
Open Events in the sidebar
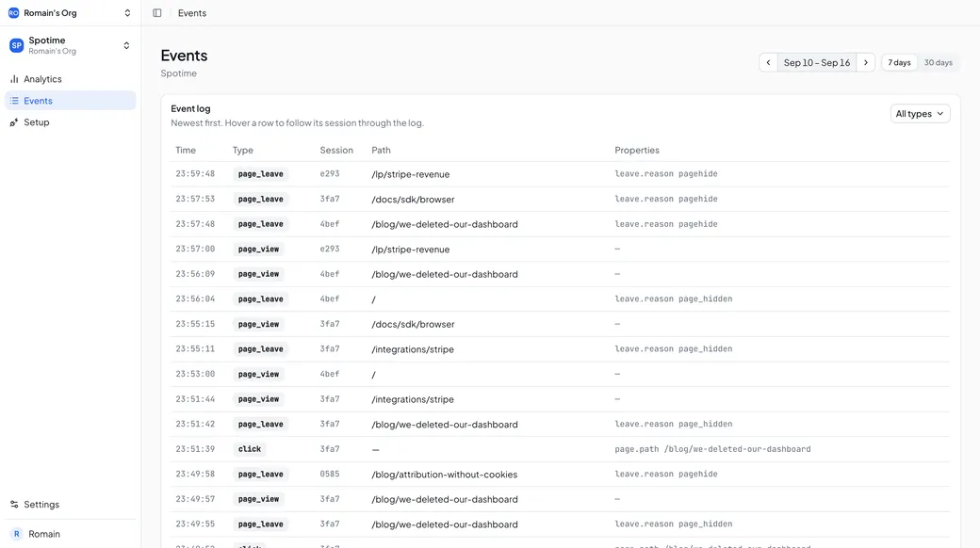click(x=70, y=101)
